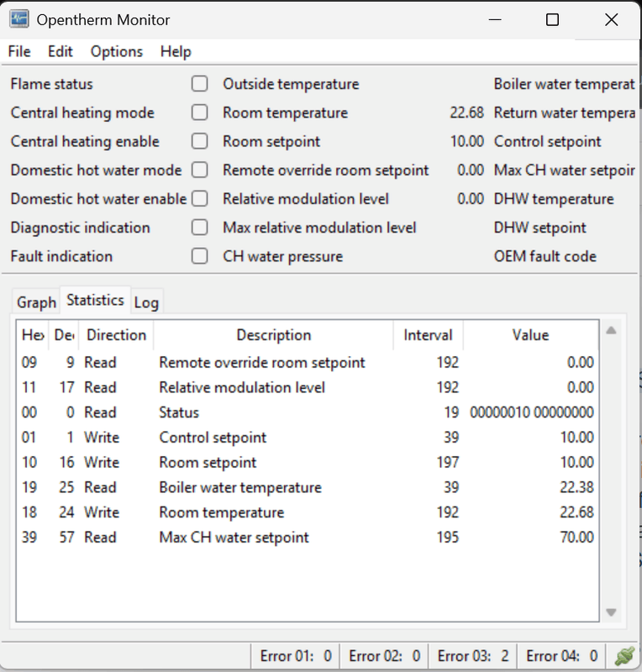
Task: Open the Options menu
Action: pyautogui.click(x=117, y=51)
